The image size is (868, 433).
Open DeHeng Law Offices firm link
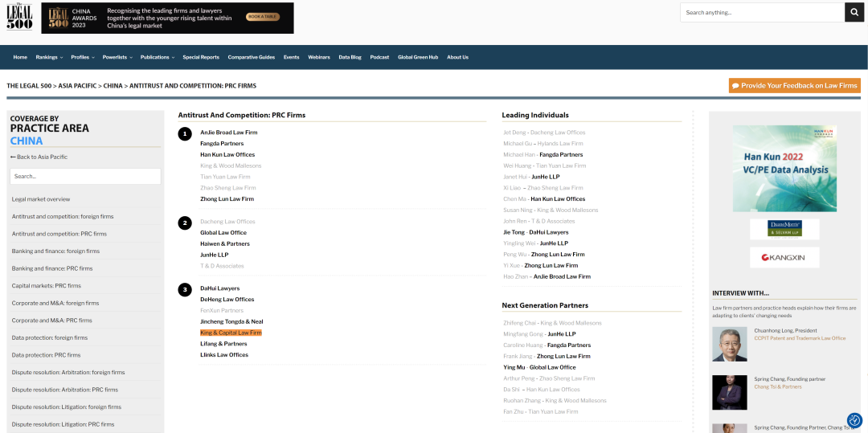pyautogui.click(x=227, y=299)
